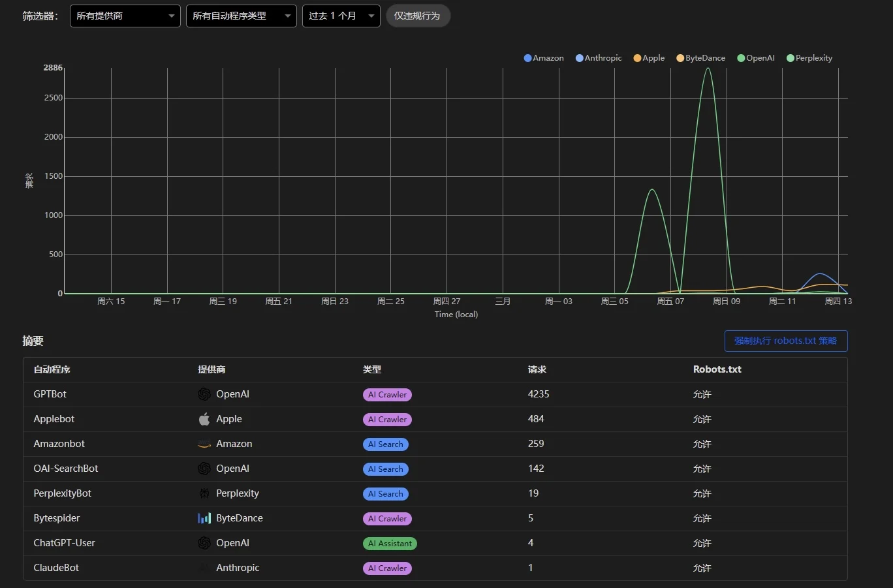Click the Amazon logo icon in Amazonbot row
The image size is (893, 588).
click(x=204, y=444)
